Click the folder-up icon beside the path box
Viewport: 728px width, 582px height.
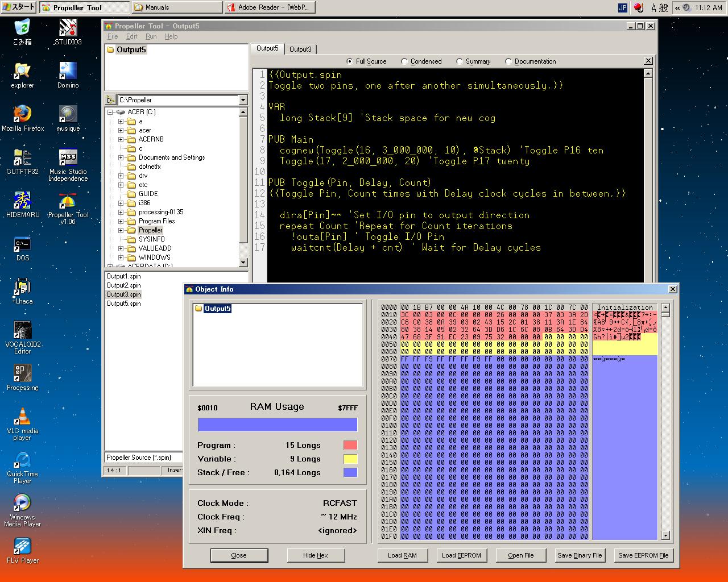click(111, 100)
